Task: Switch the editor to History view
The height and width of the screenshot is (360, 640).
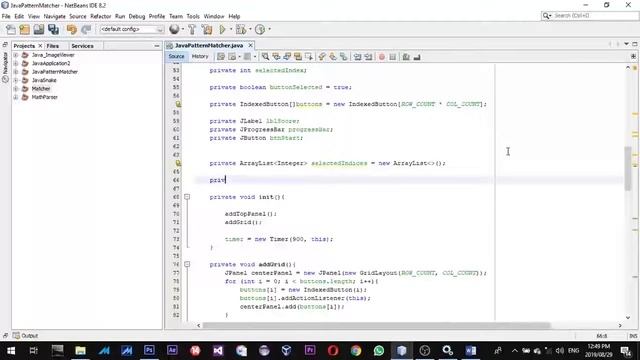Action: [200, 56]
